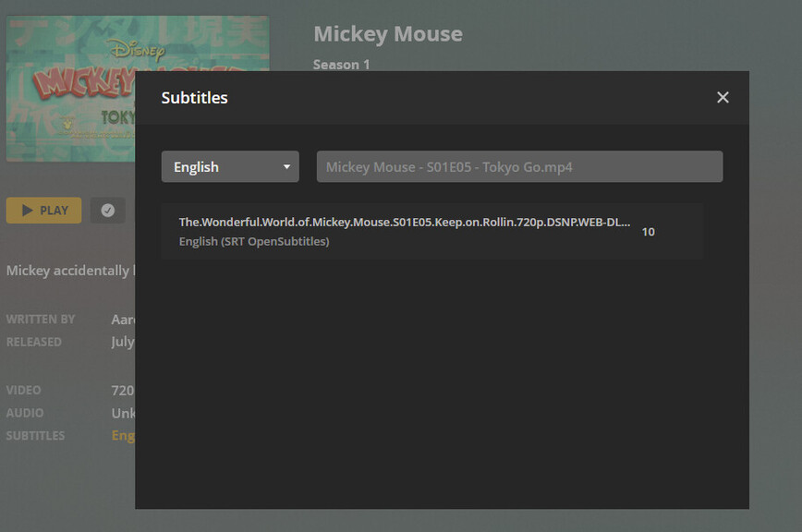Click the Play button behind the dialog

(x=44, y=211)
